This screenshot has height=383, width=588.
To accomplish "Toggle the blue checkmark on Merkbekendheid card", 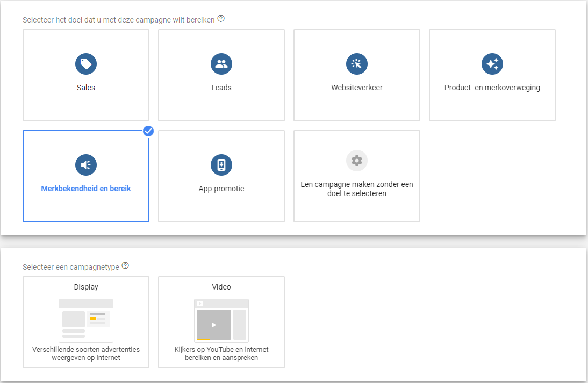I will [148, 131].
